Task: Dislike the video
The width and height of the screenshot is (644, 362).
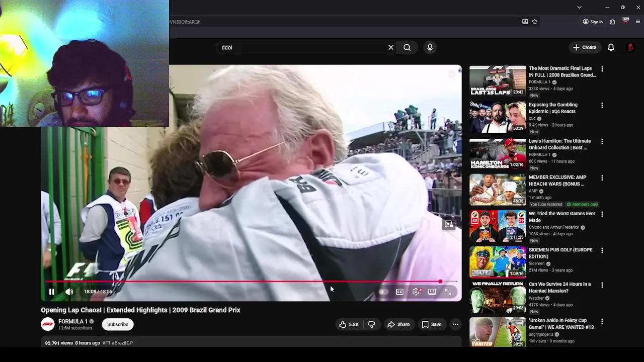Action: 371,324
